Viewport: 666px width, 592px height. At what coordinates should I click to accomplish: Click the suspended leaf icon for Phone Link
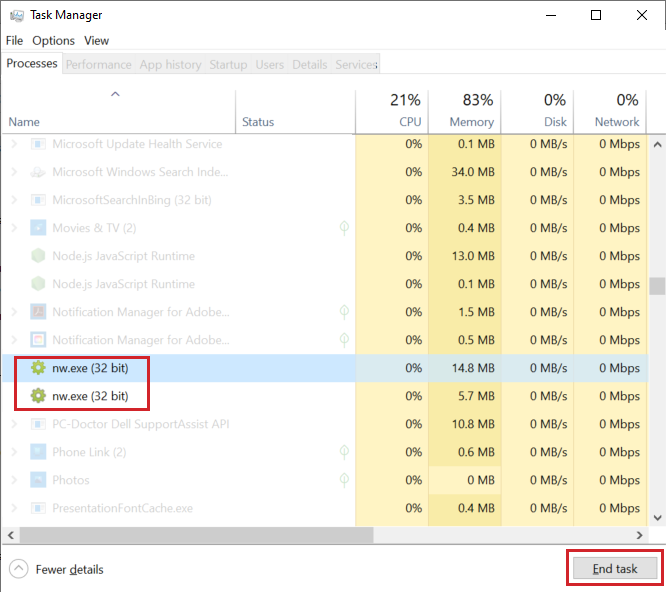tap(344, 452)
